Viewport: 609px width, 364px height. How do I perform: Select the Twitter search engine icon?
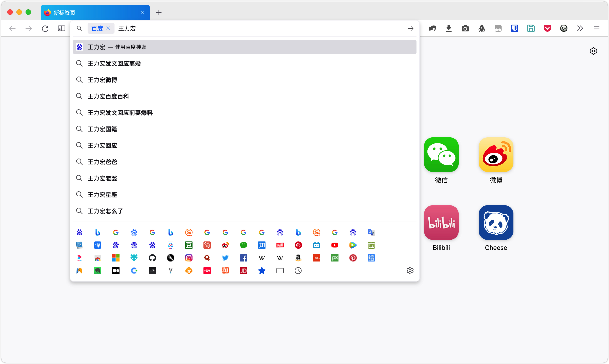coord(225,258)
